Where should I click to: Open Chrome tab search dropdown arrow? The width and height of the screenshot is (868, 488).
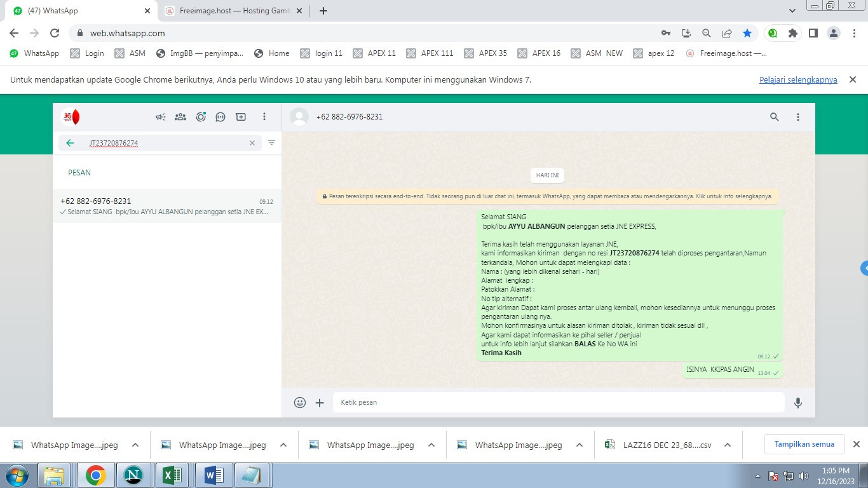pyautogui.click(x=792, y=11)
